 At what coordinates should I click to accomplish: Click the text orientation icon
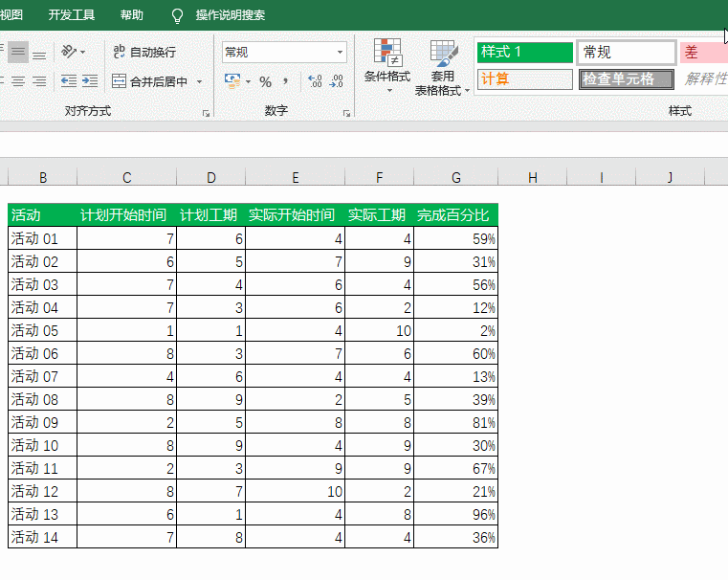tap(69, 52)
